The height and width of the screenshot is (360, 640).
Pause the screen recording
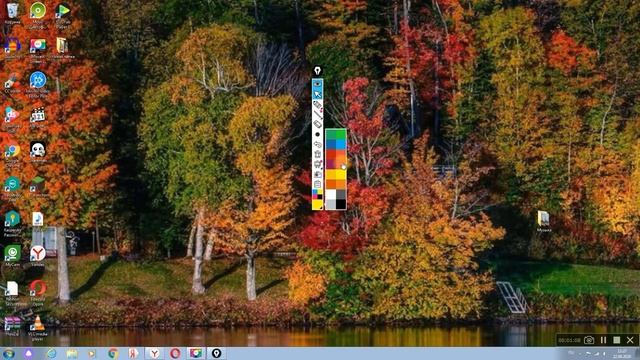tap(603, 340)
